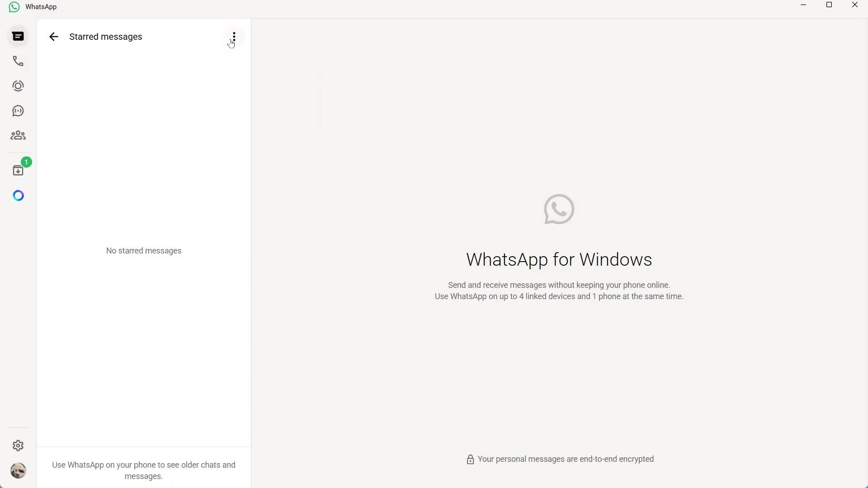Open Archived chats with the notification badge
This screenshot has height=488, width=868.
click(x=19, y=169)
